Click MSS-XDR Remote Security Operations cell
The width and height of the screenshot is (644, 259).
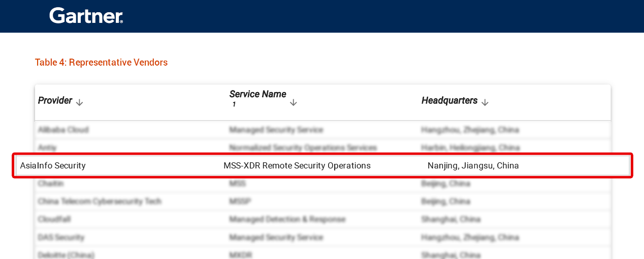tap(297, 166)
